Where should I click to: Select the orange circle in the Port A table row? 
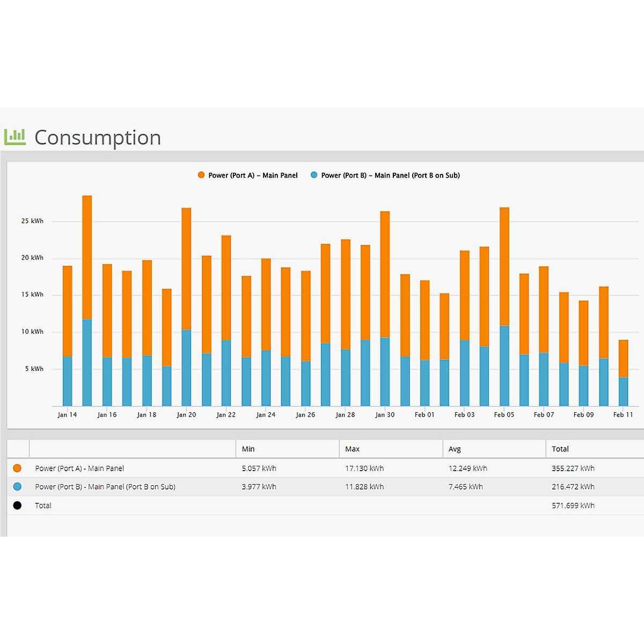17,468
